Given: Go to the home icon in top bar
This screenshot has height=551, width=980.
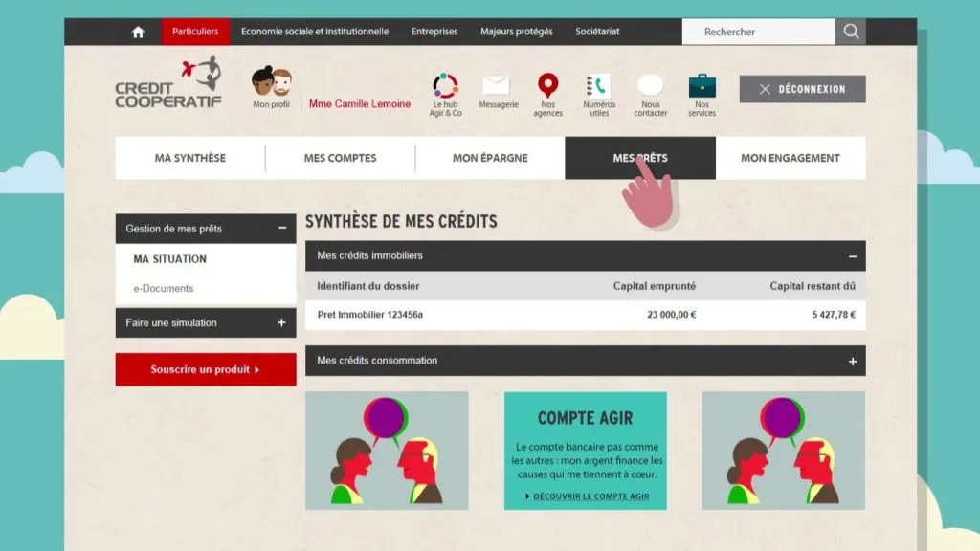Looking at the screenshot, I should pos(138,32).
